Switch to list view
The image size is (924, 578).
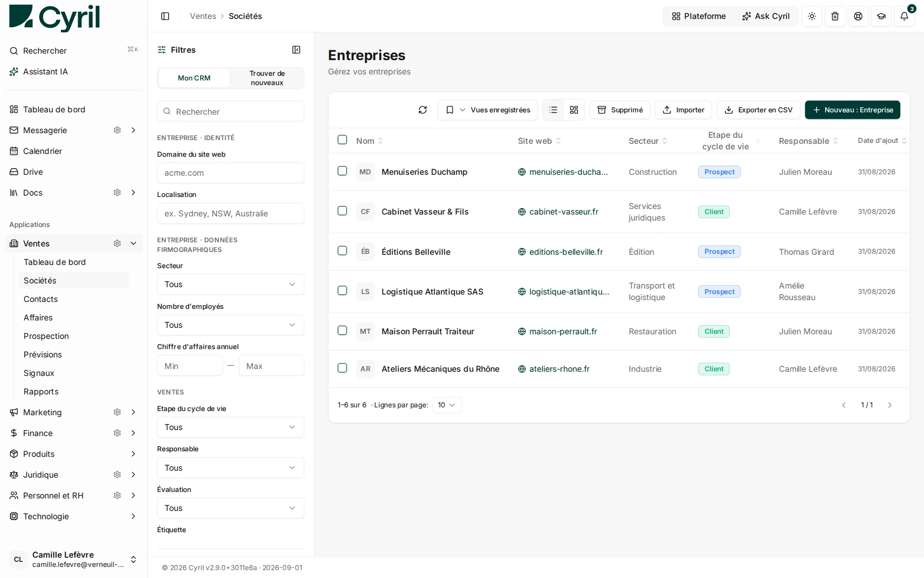pyautogui.click(x=553, y=110)
